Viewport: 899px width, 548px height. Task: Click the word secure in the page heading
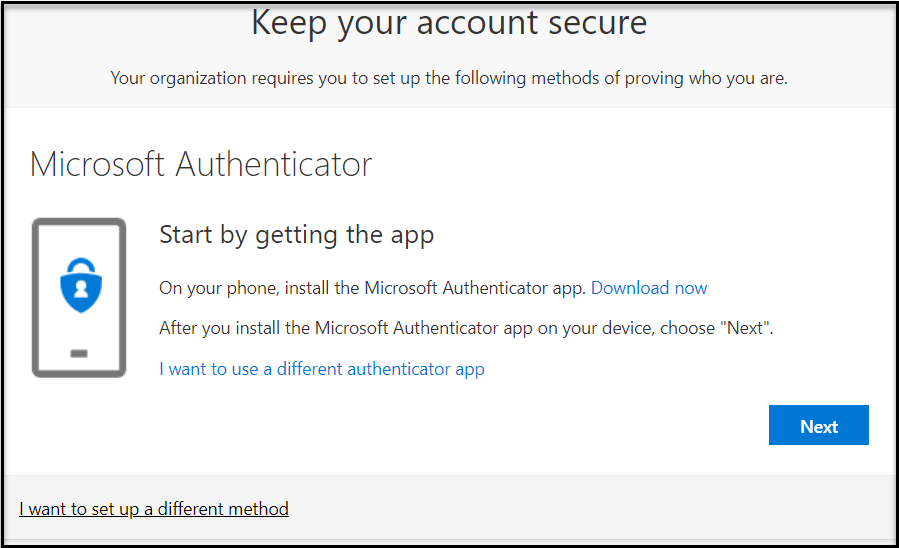pos(595,22)
